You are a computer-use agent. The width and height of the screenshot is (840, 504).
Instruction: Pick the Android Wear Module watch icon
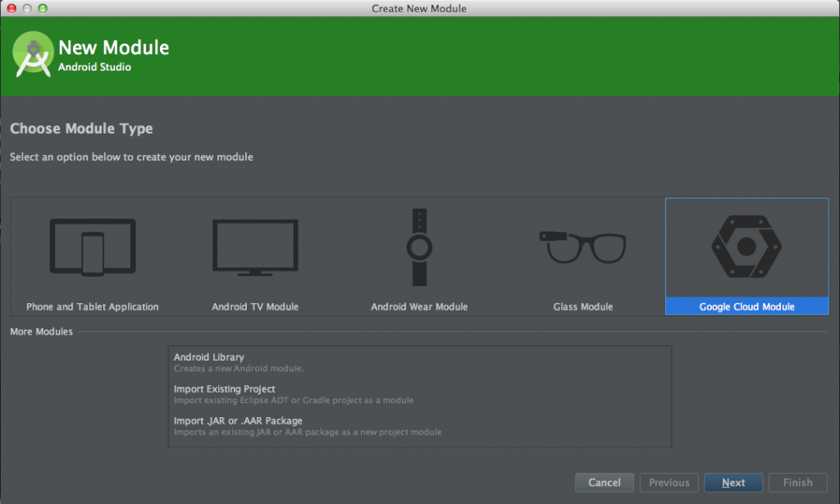[419, 247]
